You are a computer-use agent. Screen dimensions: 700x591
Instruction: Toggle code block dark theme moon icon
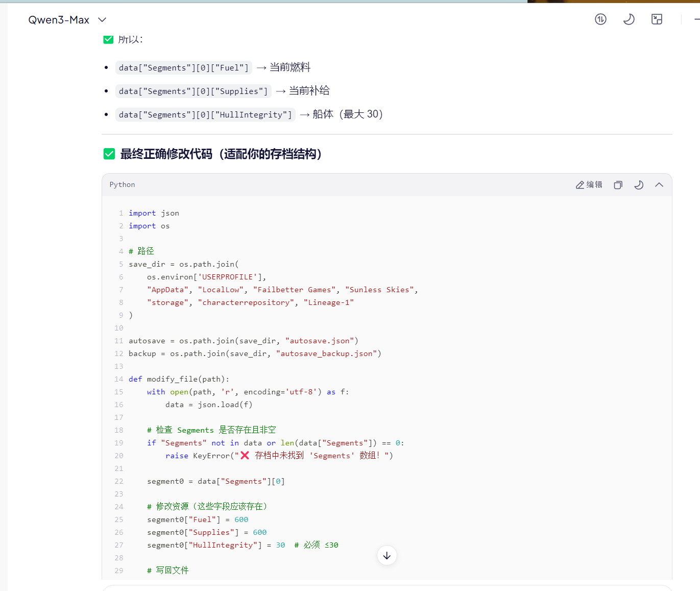pos(638,185)
